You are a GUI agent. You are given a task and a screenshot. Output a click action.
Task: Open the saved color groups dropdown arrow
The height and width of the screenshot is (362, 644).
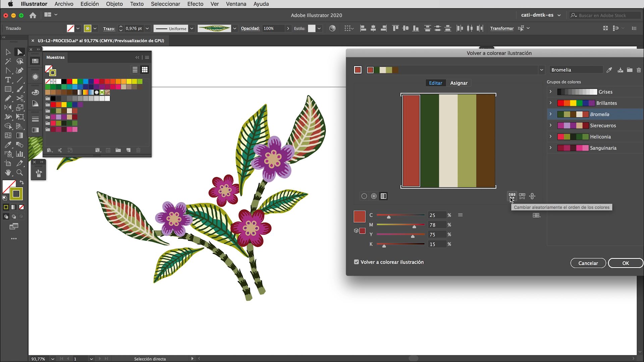pos(541,70)
